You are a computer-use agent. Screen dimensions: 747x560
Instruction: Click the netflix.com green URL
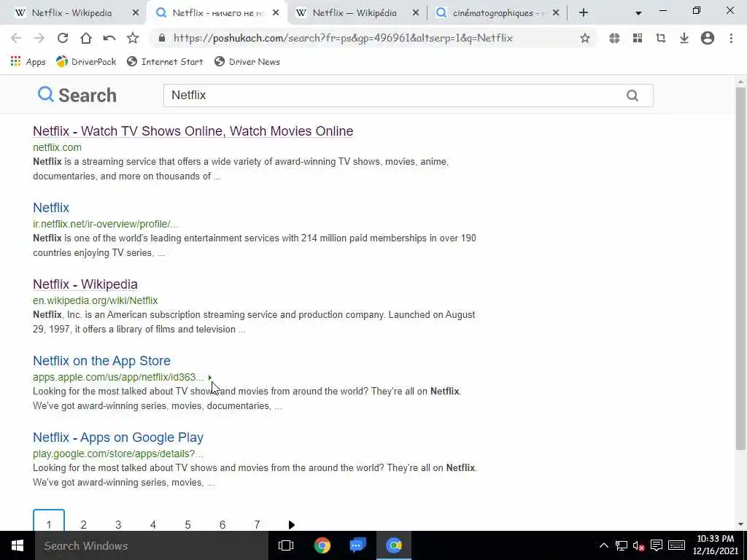point(57,147)
